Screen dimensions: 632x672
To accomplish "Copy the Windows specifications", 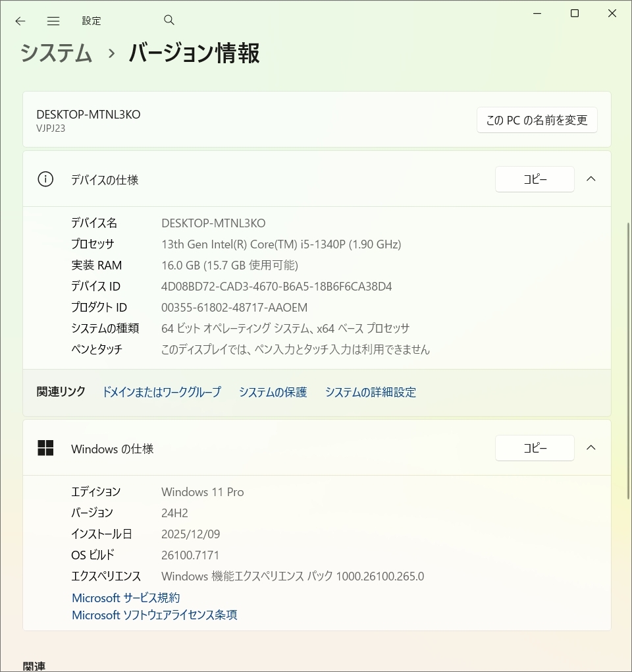I will coord(534,447).
